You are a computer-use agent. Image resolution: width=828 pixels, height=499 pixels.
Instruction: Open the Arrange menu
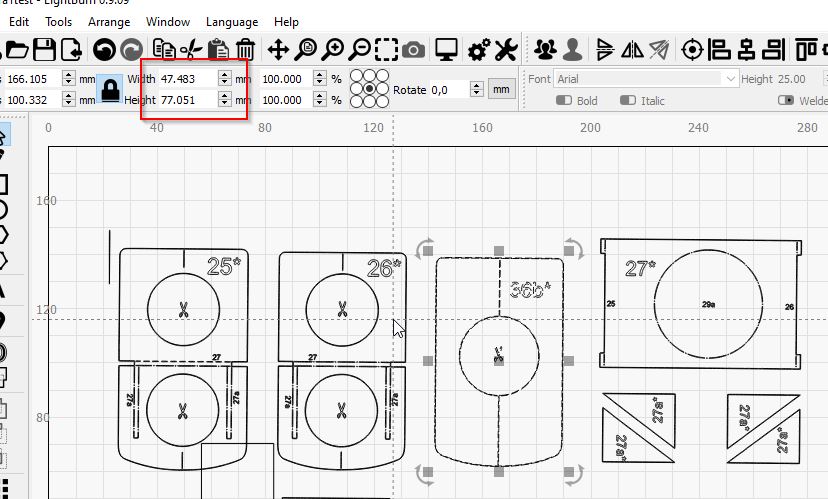click(x=109, y=21)
